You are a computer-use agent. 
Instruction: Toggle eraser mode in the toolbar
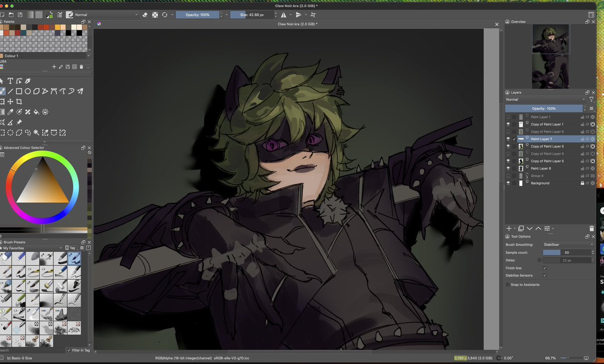145,15
